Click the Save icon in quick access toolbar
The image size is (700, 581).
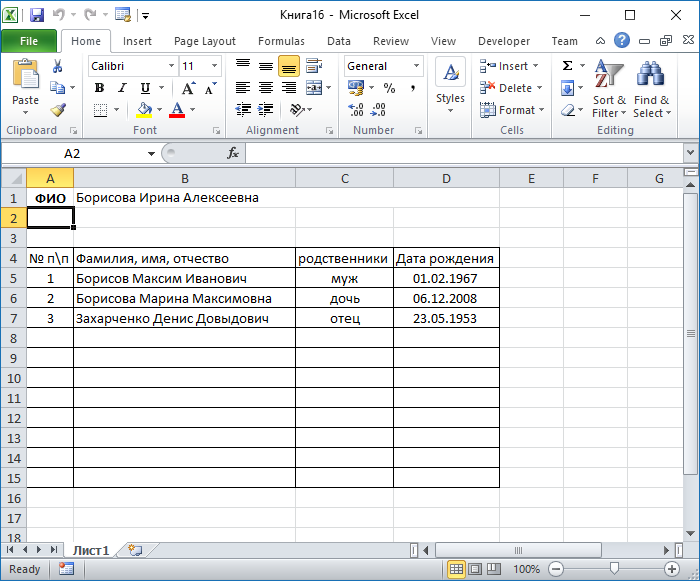(x=37, y=15)
